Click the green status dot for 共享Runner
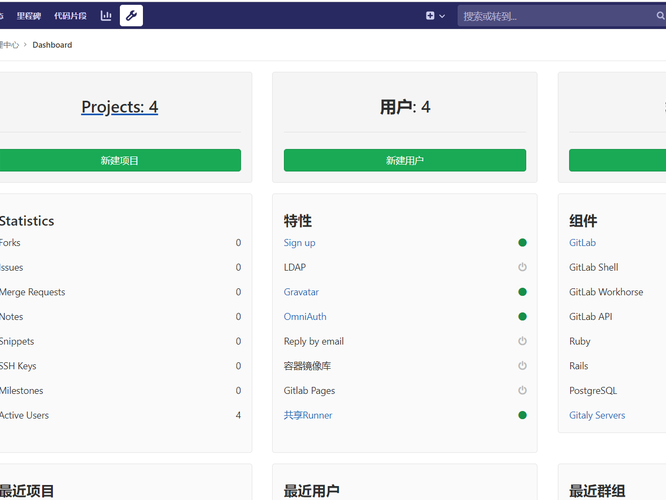The width and height of the screenshot is (666, 500). (522, 415)
